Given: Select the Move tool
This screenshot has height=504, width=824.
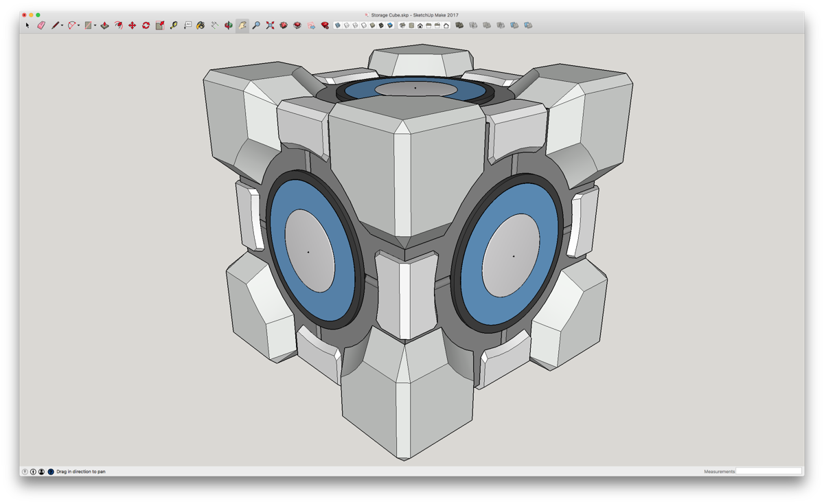Looking at the screenshot, I should pos(132,25).
